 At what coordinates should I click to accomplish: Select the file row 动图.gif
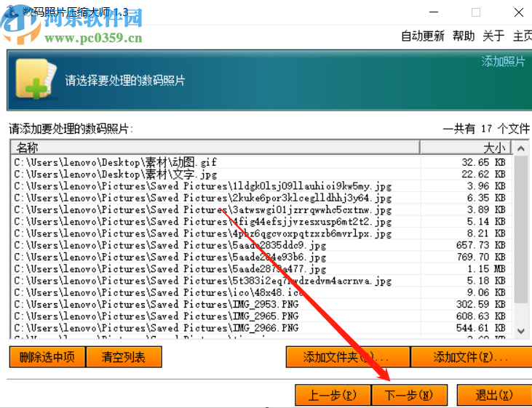click(260, 162)
